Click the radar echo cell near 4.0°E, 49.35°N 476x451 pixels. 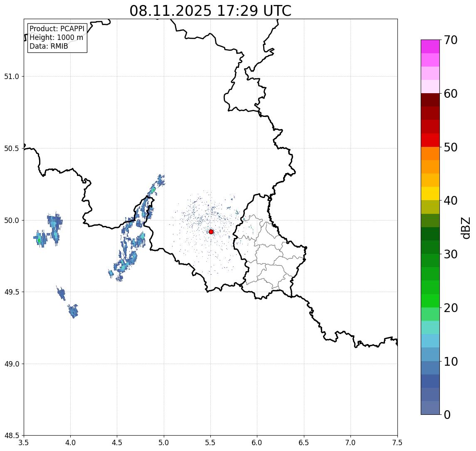(x=73, y=311)
